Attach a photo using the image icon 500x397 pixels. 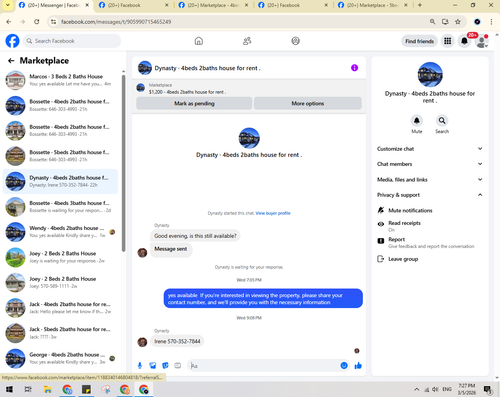coord(153,366)
